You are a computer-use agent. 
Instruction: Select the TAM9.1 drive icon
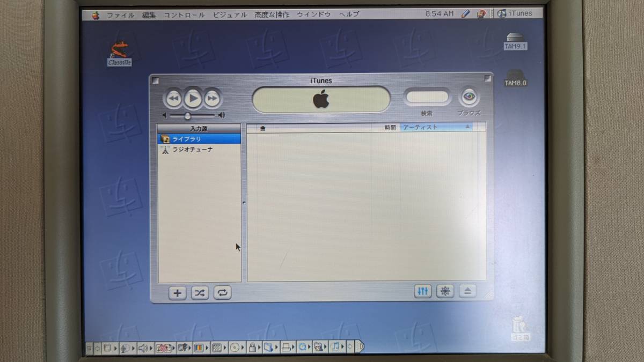pos(515,42)
